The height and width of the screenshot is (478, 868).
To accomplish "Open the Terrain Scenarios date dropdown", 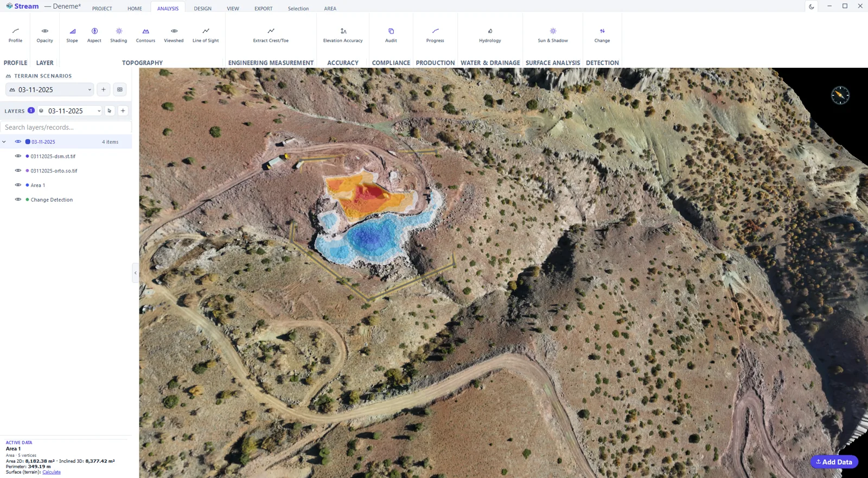I will [x=50, y=89].
